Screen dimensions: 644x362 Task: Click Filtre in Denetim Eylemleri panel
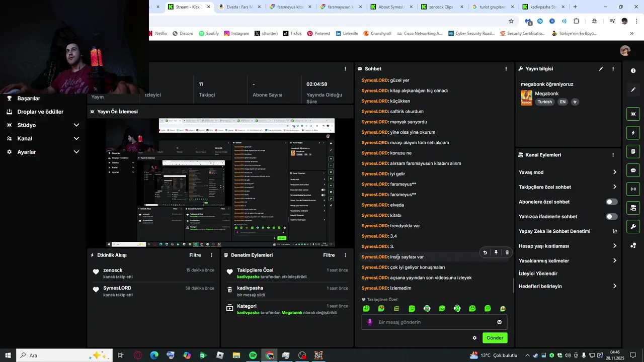click(x=329, y=255)
